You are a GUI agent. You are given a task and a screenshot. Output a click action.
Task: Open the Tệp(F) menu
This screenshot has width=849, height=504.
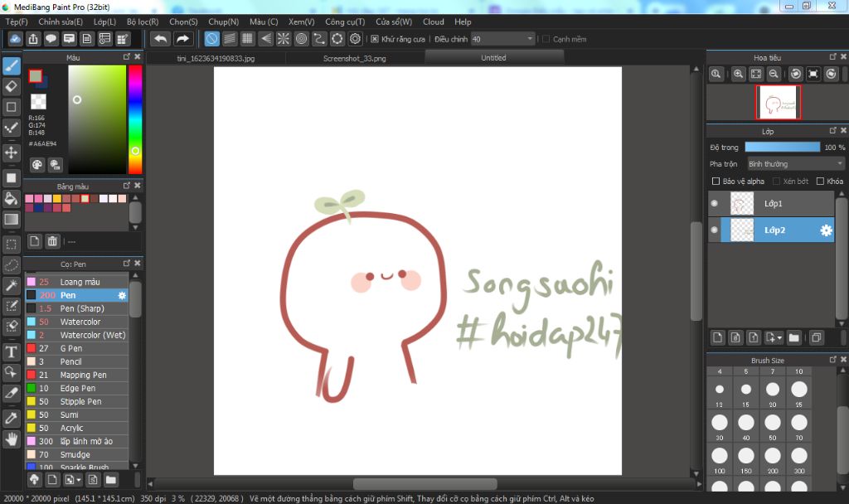tap(17, 22)
